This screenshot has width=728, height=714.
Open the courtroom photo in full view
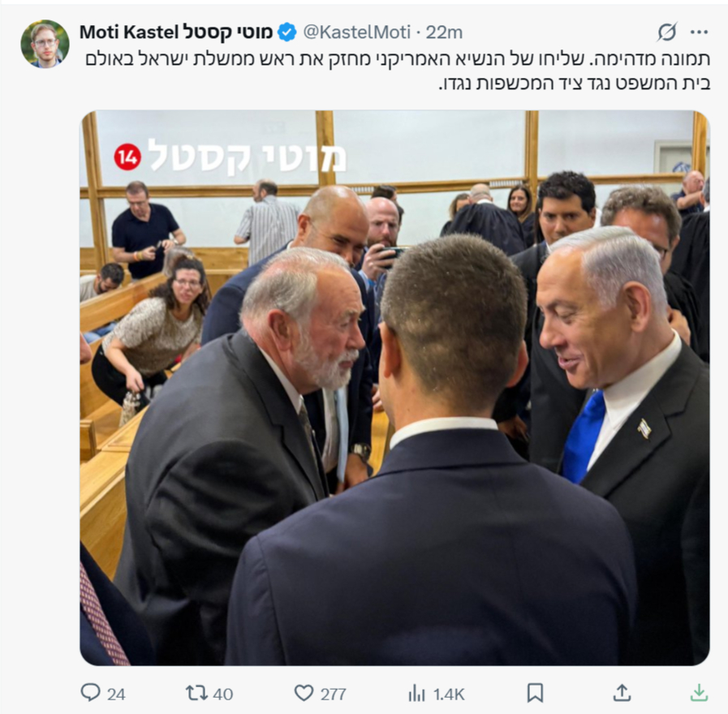point(394,388)
